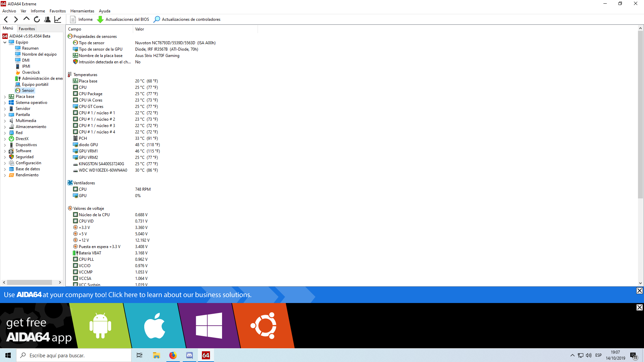Image resolution: width=644 pixels, height=362 pixels.
Task: Generate a report via Informe toolbar button
Action: (82, 19)
